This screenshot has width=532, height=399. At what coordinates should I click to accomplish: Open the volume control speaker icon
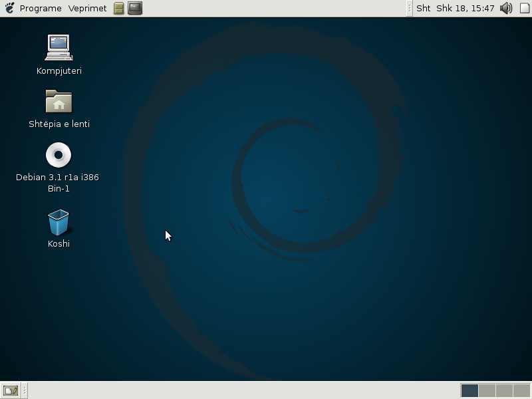pyautogui.click(x=506, y=8)
